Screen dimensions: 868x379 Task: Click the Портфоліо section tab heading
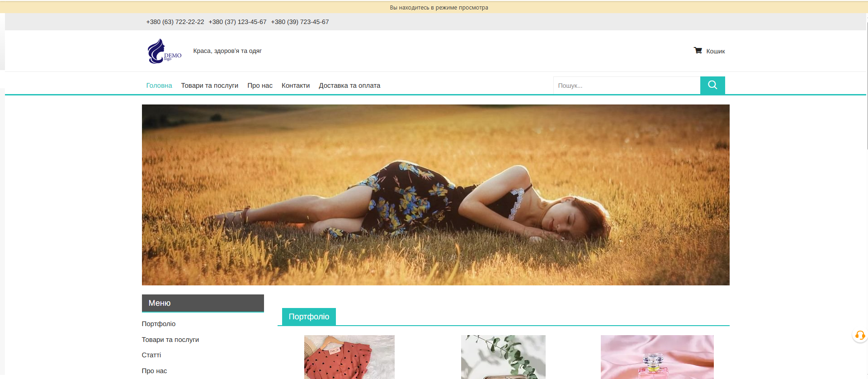pyautogui.click(x=309, y=317)
